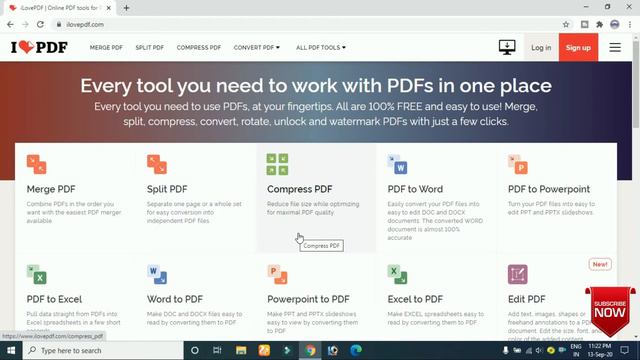The image size is (640, 360).
Task: Open the Split PDF tool icon
Action: [157, 164]
